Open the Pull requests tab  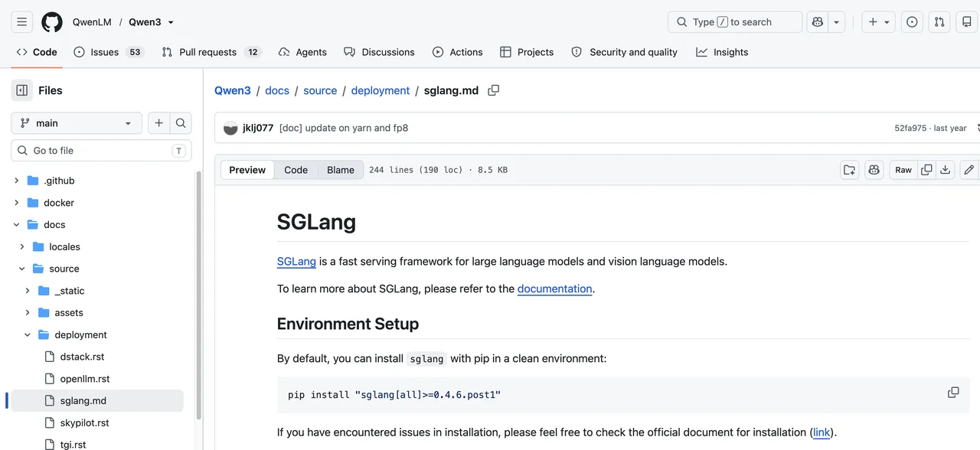tap(211, 52)
